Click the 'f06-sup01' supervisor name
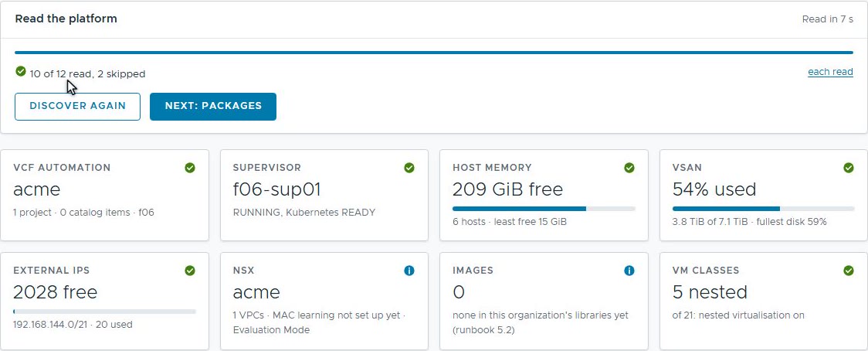The image size is (868, 351). coord(276,189)
